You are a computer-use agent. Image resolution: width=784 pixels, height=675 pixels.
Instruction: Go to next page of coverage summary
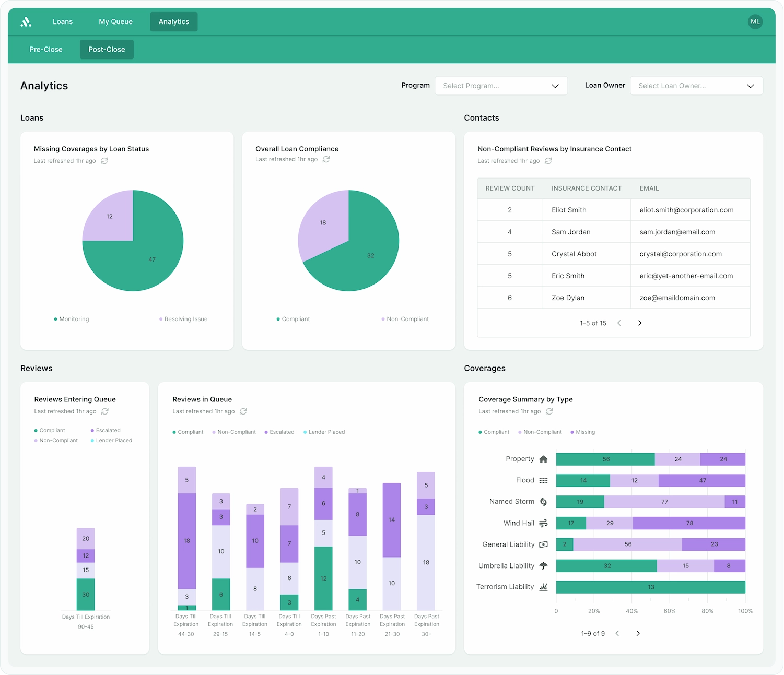click(638, 633)
